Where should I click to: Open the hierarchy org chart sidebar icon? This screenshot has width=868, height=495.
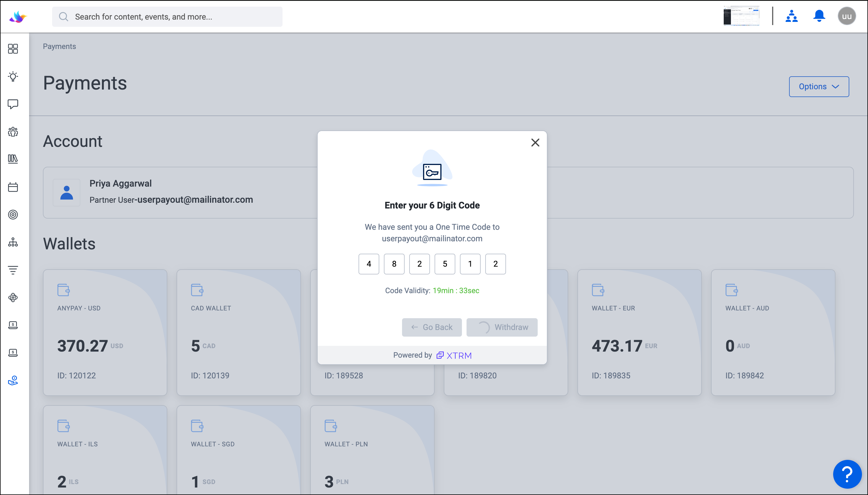point(13,242)
